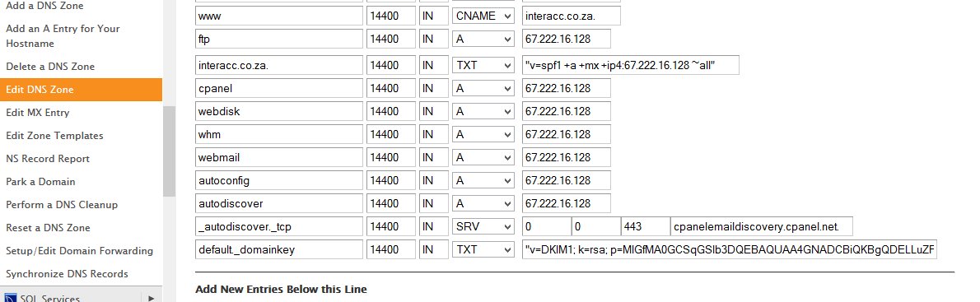Viewport: 980px width, 302px height.
Task: Click the SQL Services icon in sidebar
Action: tap(10, 298)
